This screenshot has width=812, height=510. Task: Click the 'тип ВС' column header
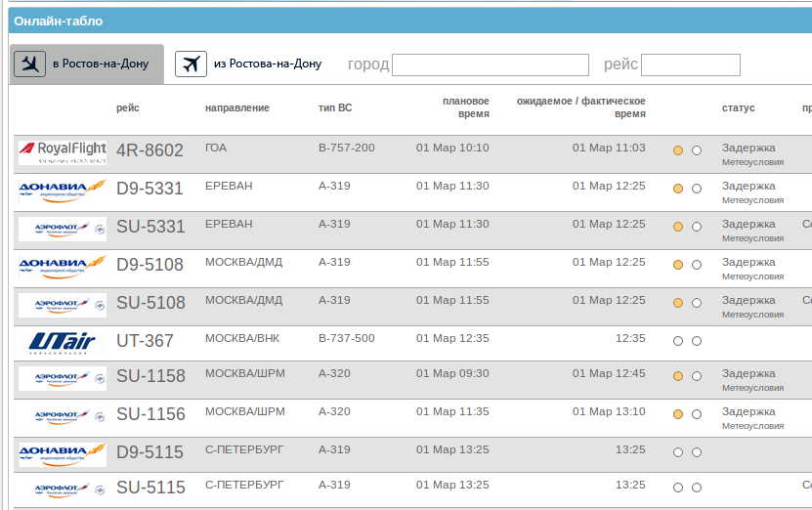coord(335,107)
